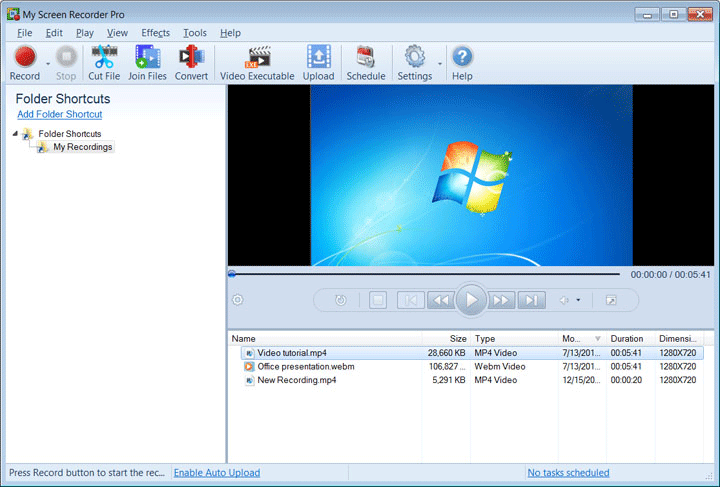
Task: Click the fast forward button
Action: point(501,300)
